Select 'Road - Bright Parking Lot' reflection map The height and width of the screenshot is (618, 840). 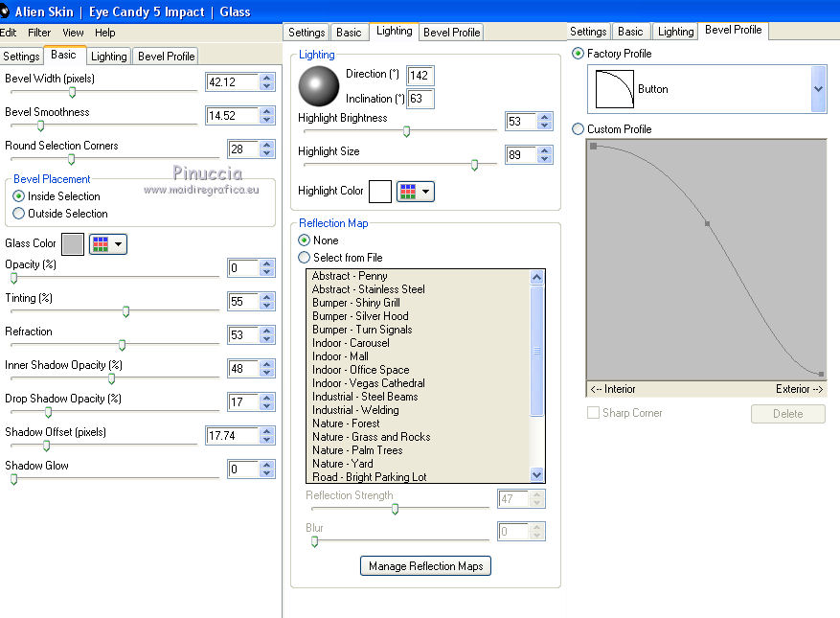tap(370, 477)
